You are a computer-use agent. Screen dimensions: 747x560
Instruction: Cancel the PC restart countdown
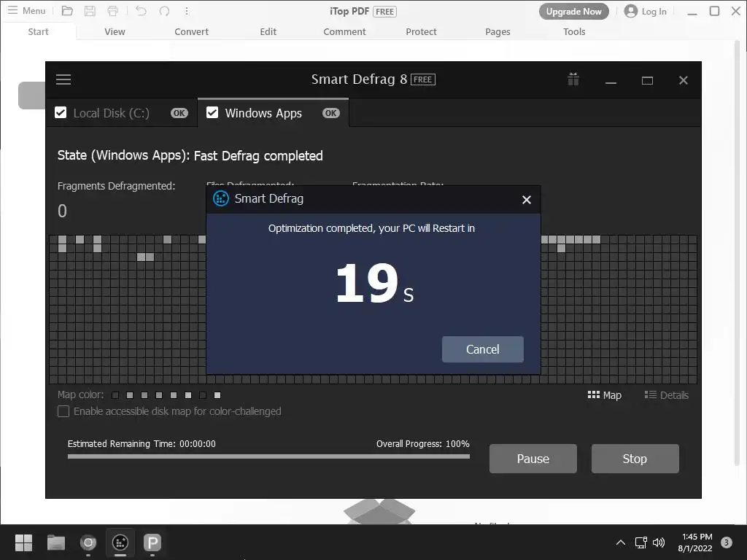pyautogui.click(x=483, y=349)
